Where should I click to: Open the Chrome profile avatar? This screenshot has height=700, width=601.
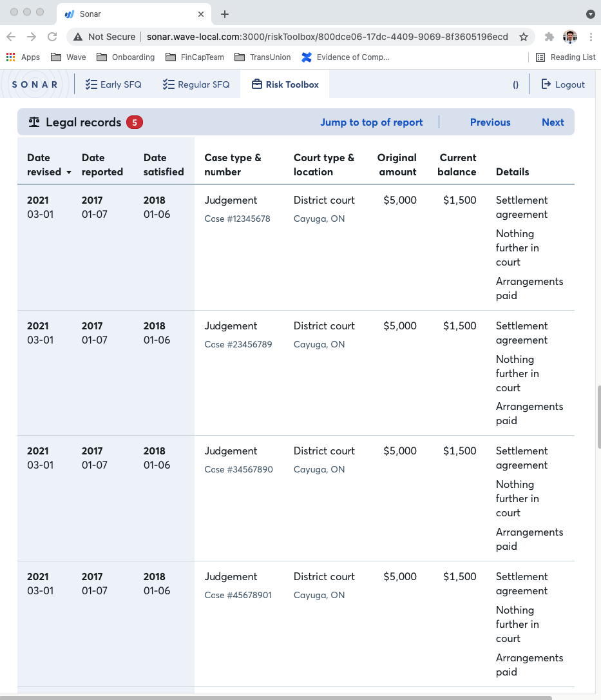(569, 37)
